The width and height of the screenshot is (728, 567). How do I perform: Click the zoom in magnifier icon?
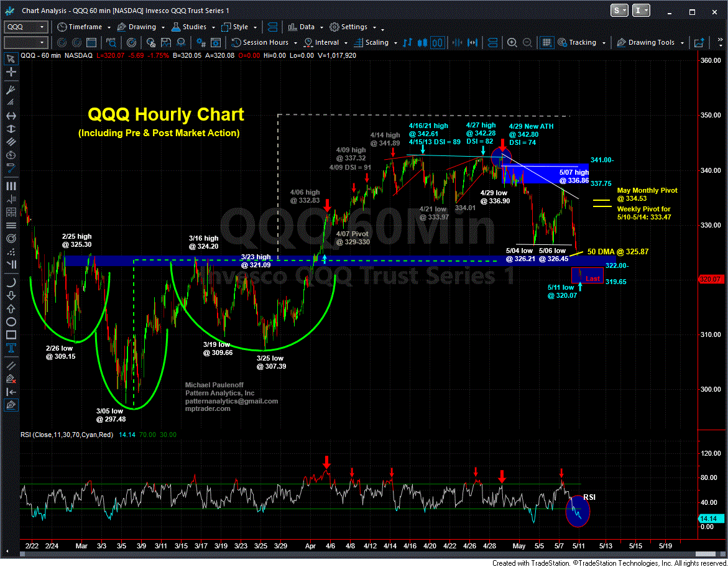click(x=512, y=43)
